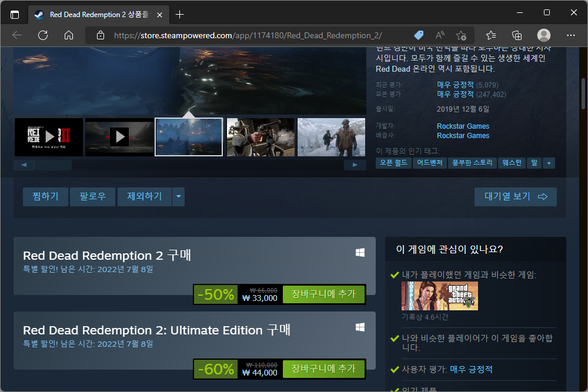Minimize the browser window

(520, 12)
